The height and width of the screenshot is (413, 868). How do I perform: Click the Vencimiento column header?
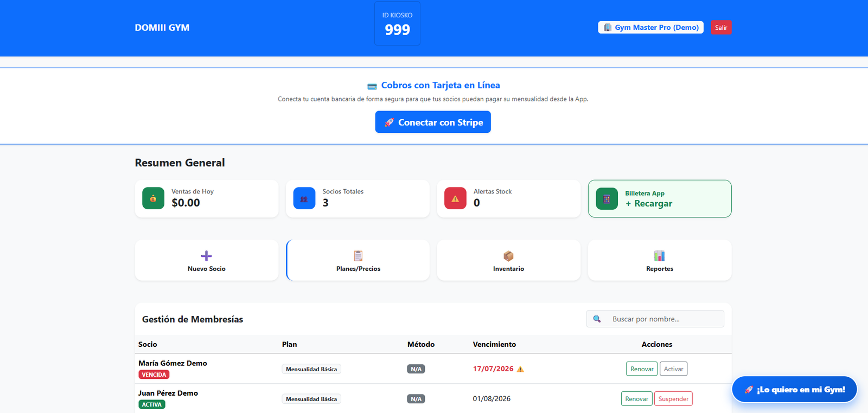[494, 344]
